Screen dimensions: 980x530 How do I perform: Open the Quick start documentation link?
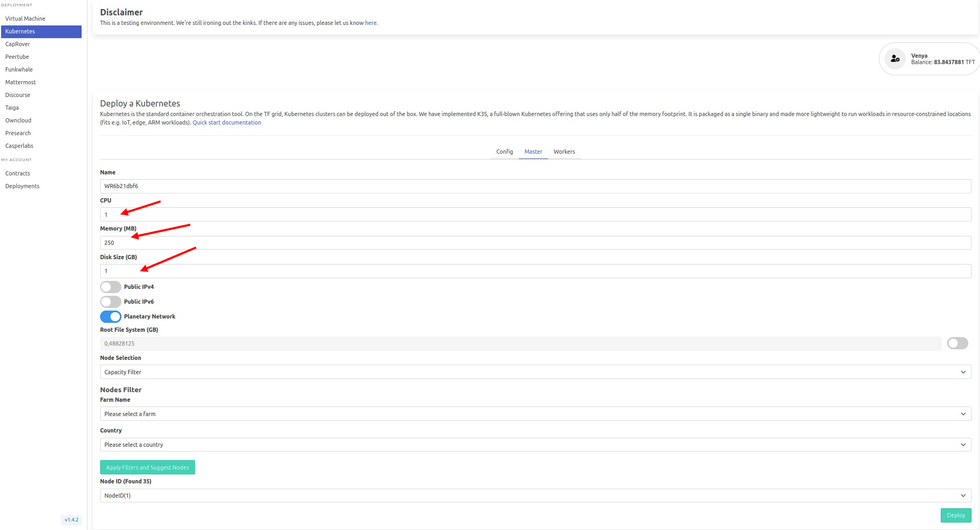click(x=226, y=122)
